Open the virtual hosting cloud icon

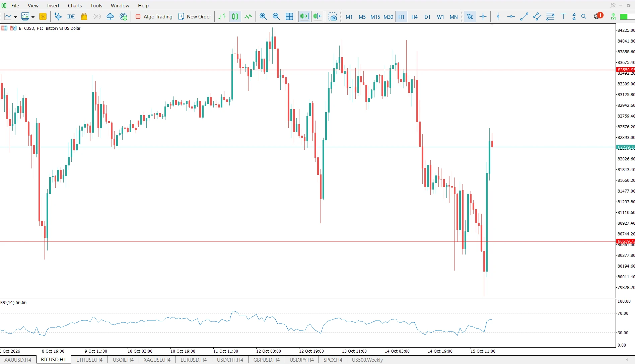coord(110,16)
